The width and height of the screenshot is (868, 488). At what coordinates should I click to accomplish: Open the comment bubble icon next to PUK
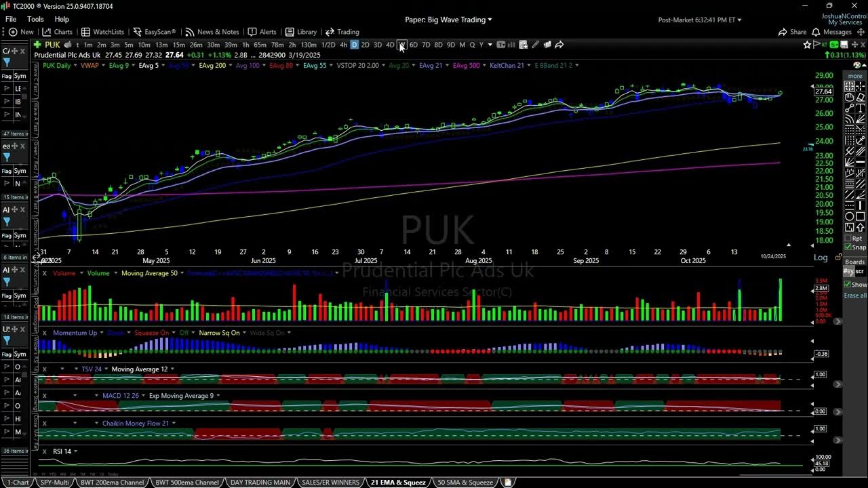click(x=68, y=45)
